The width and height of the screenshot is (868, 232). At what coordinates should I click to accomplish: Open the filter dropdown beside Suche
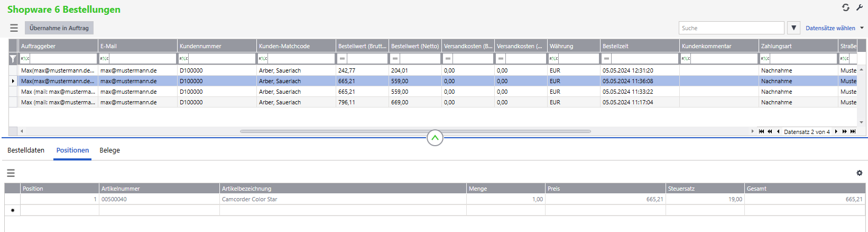793,28
